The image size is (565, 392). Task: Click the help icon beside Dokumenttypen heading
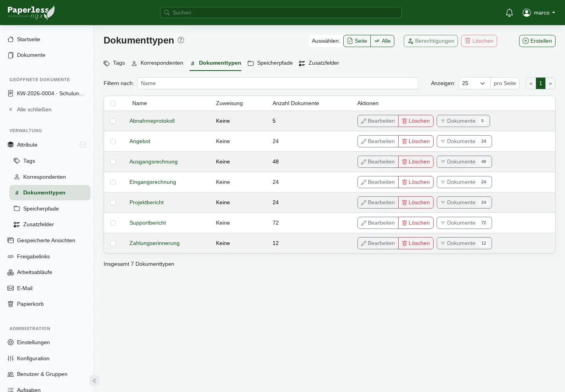[181, 40]
